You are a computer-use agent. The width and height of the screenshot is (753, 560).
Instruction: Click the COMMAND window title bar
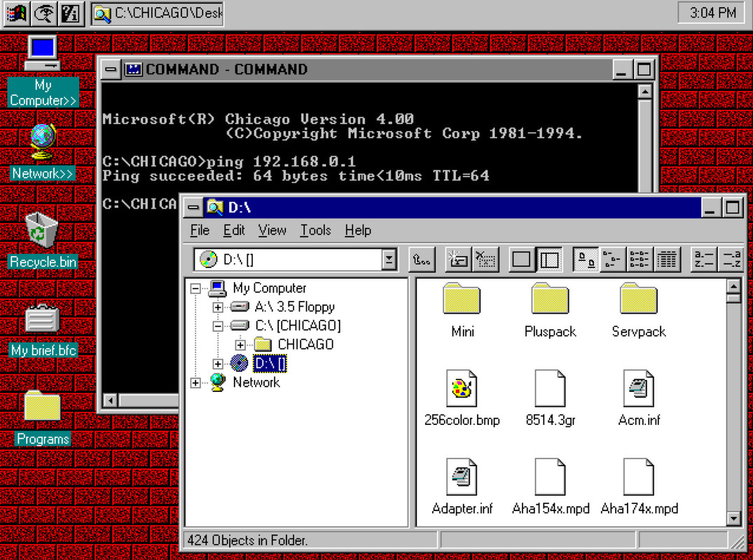click(367, 69)
